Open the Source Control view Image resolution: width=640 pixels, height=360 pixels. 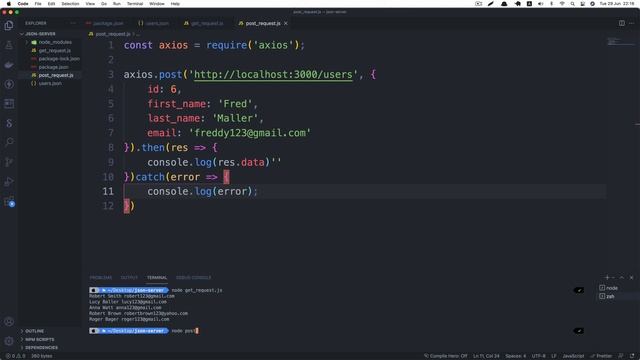click(x=9, y=162)
